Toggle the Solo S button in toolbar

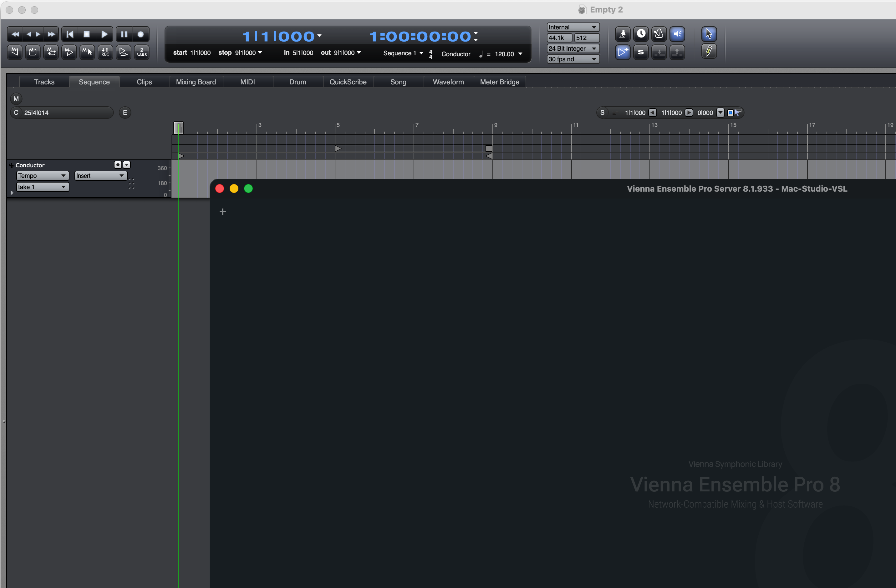coord(641,52)
